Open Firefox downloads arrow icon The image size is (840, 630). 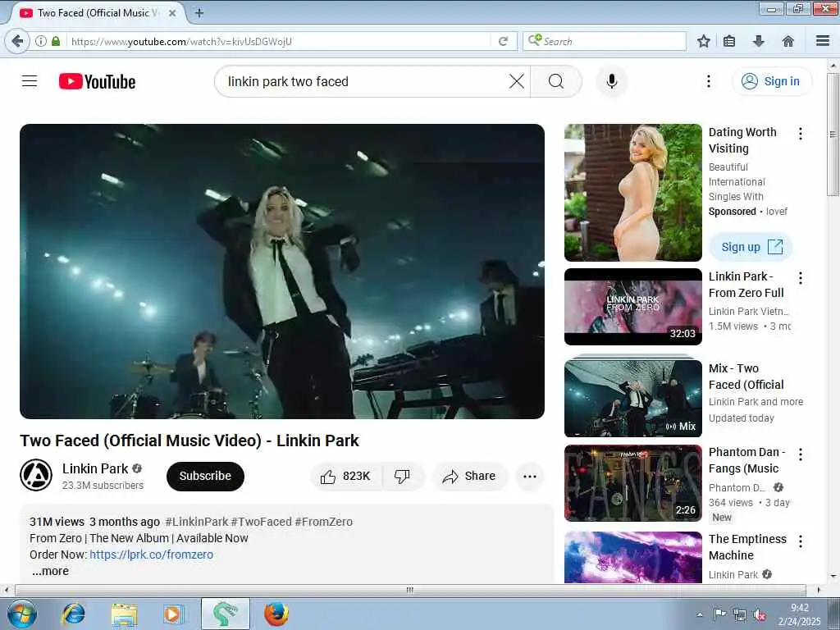click(x=759, y=41)
